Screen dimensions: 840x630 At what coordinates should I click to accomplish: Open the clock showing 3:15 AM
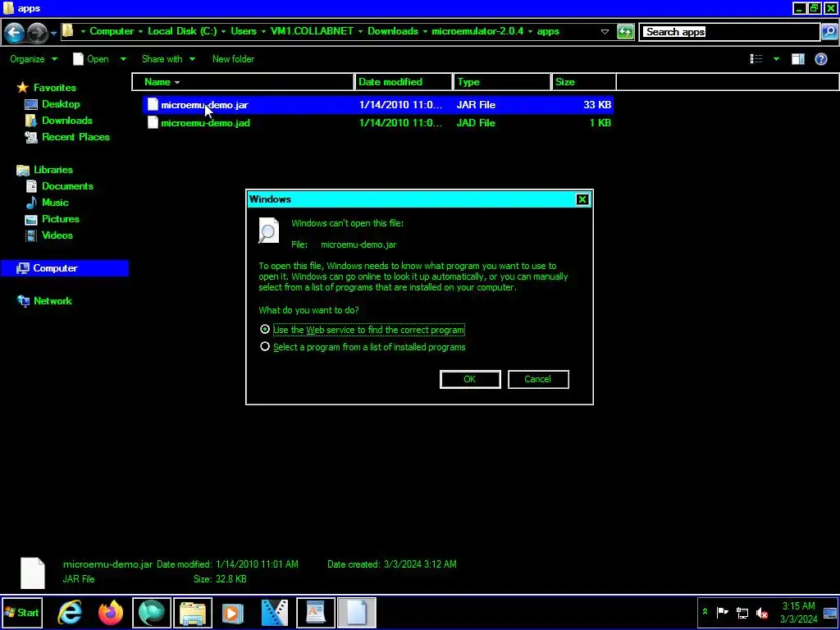(x=798, y=612)
